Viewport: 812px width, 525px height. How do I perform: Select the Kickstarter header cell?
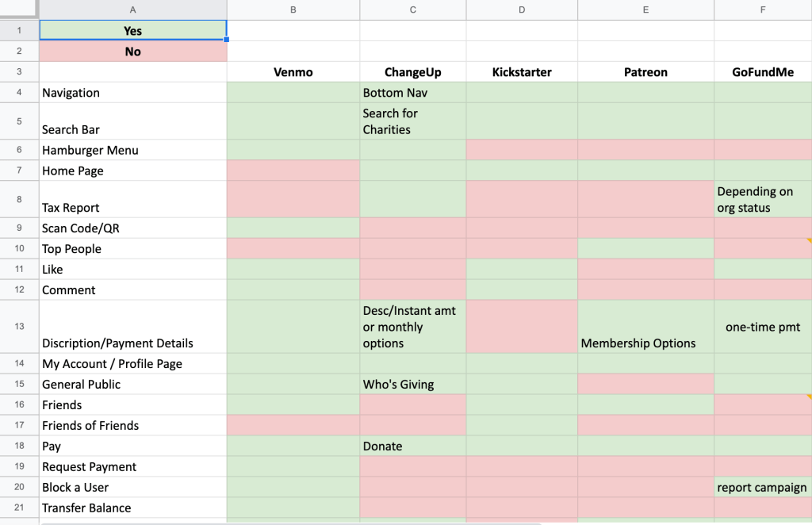click(x=521, y=72)
